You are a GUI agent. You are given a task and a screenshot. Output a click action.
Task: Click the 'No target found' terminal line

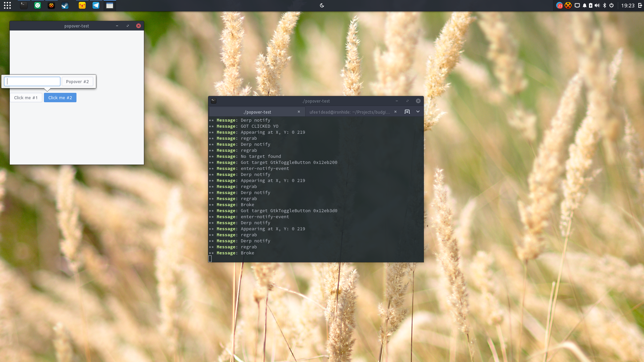(x=245, y=157)
